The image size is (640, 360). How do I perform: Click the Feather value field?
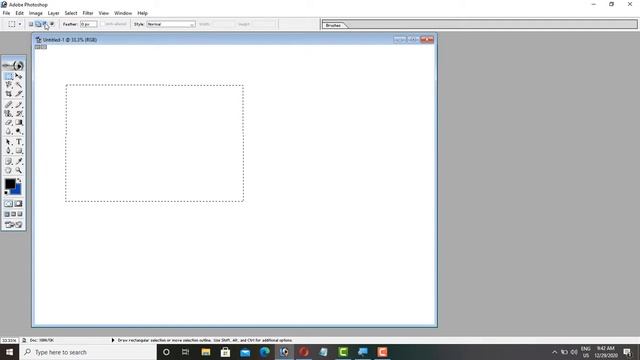[x=89, y=24]
